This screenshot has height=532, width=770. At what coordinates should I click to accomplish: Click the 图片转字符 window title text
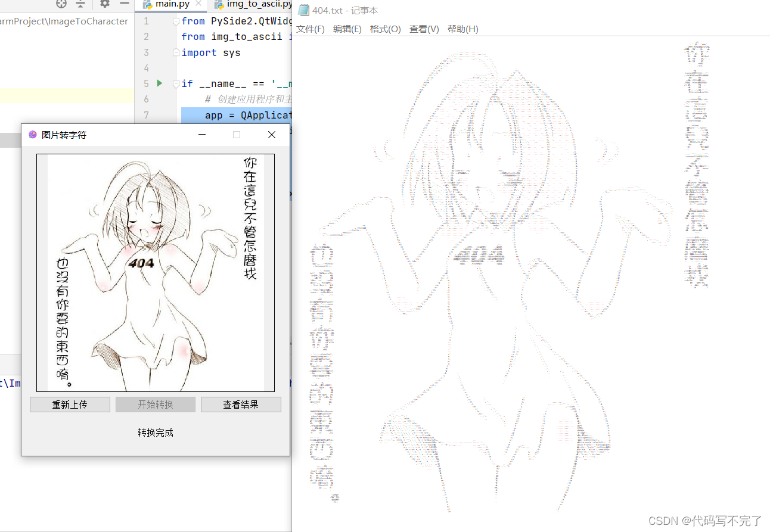pyautogui.click(x=64, y=135)
